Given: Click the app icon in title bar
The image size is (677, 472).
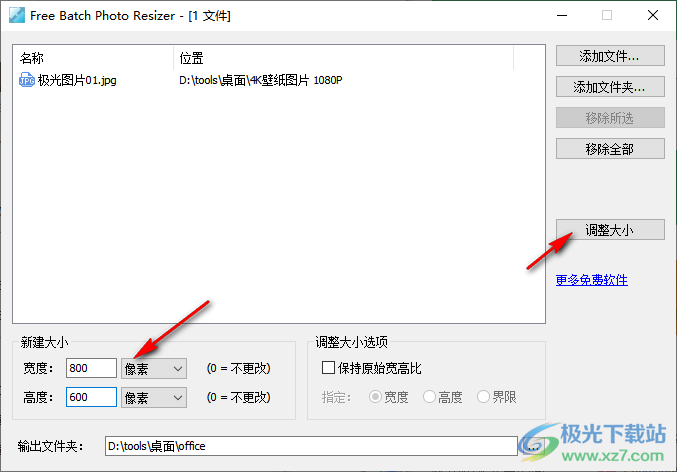Looking at the screenshot, I should coord(17,16).
